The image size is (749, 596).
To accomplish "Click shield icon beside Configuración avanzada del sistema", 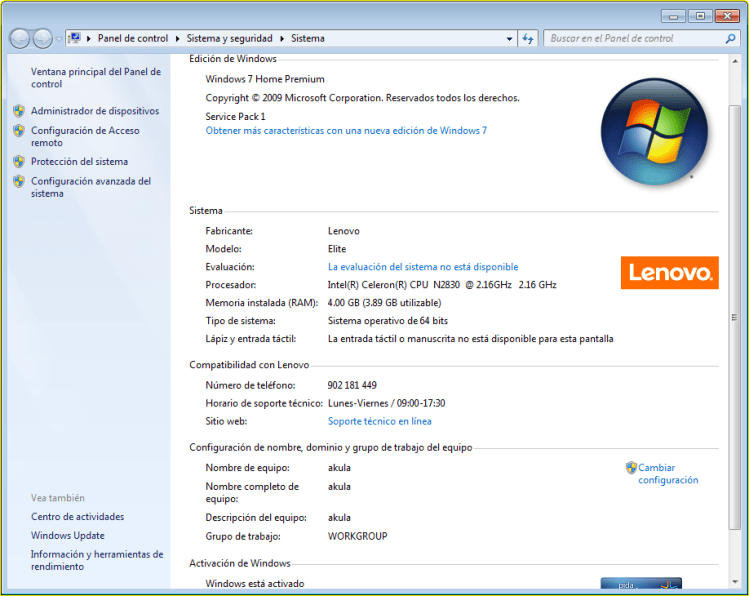I will 19,181.
